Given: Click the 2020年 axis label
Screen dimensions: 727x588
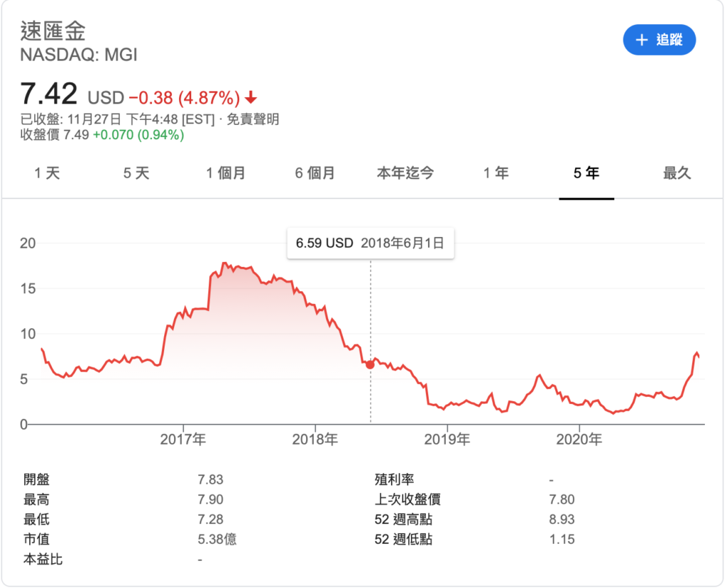Looking at the screenshot, I should click(579, 439).
